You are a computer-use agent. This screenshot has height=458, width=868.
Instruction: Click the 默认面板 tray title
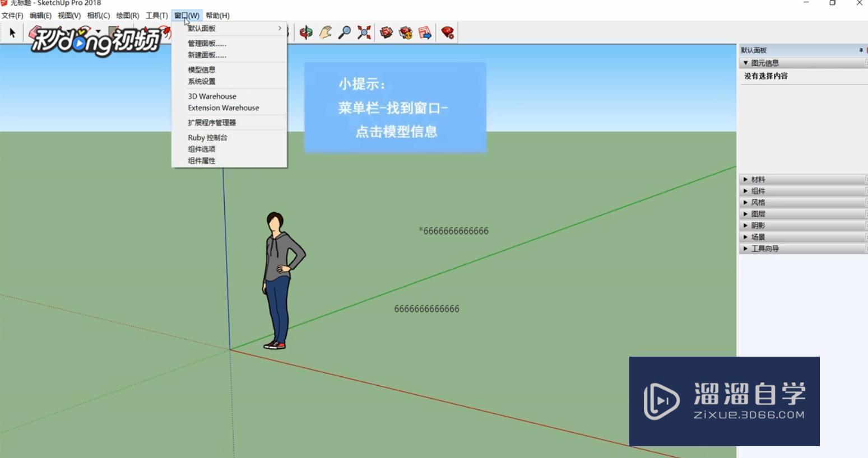click(x=754, y=50)
